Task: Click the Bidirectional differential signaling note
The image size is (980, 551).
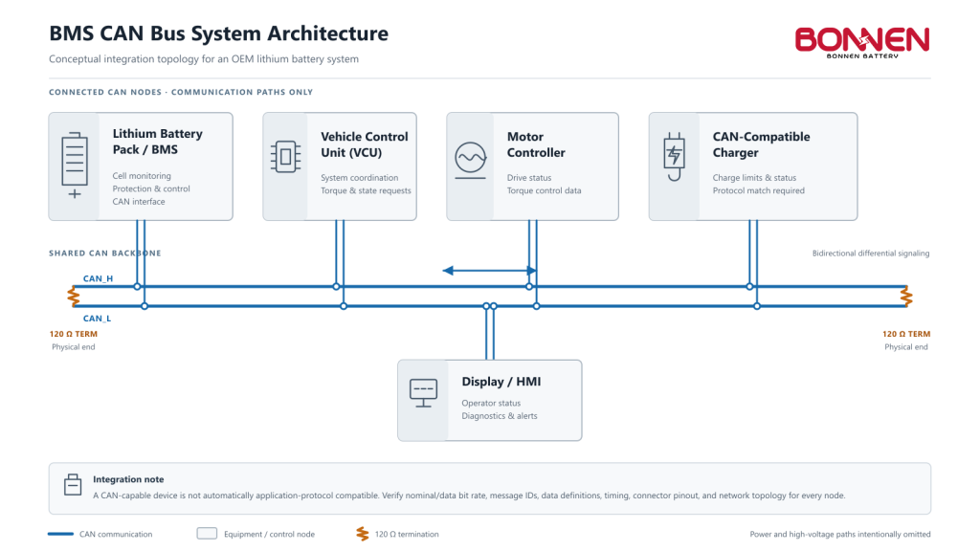Action: pos(871,253)
